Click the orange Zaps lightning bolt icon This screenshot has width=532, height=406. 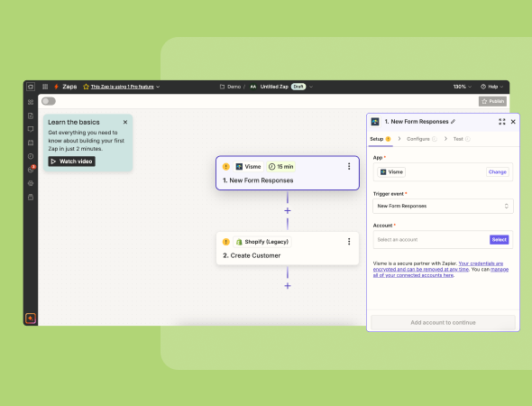pos(56,87)
